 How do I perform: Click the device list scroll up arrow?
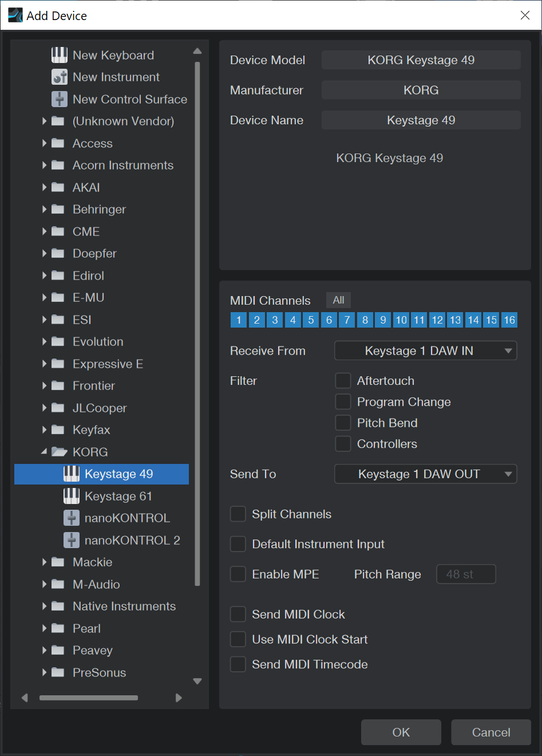(x=197, y=51)
